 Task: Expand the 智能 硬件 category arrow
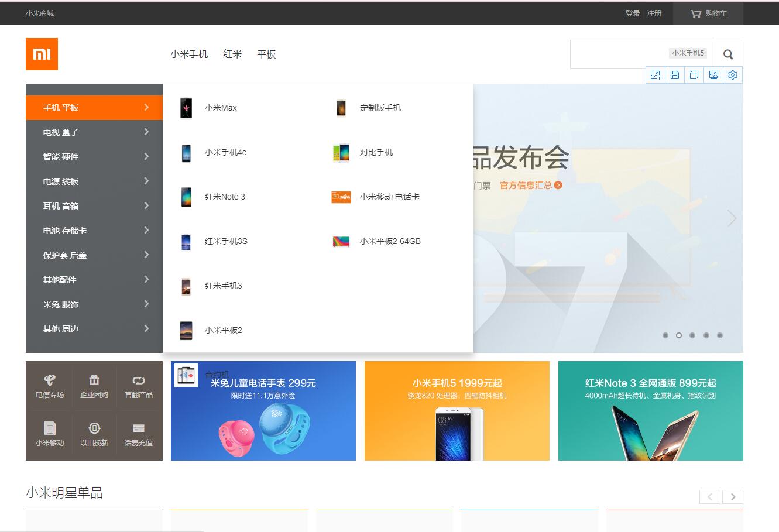(x=146, y=156)
